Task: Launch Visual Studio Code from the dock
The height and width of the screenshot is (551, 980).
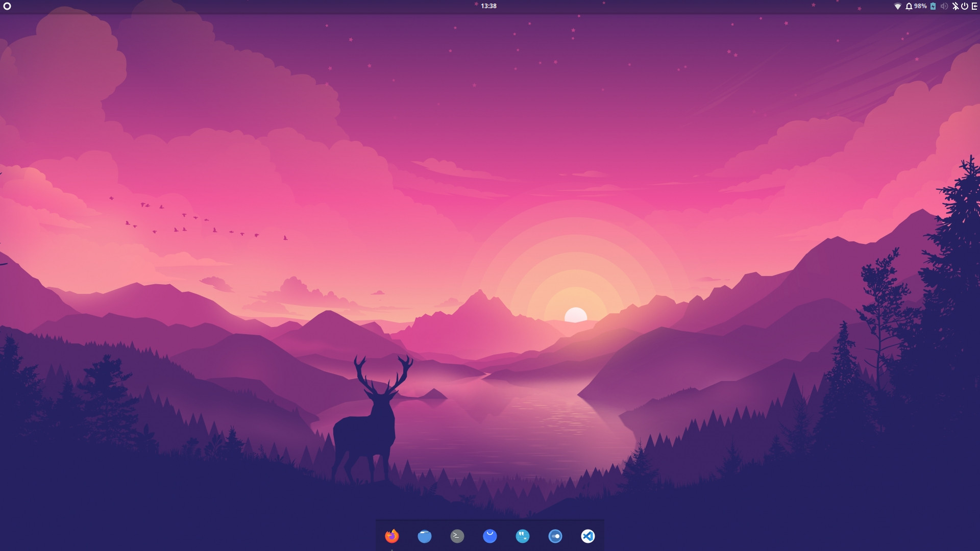Action: [588, 536]
